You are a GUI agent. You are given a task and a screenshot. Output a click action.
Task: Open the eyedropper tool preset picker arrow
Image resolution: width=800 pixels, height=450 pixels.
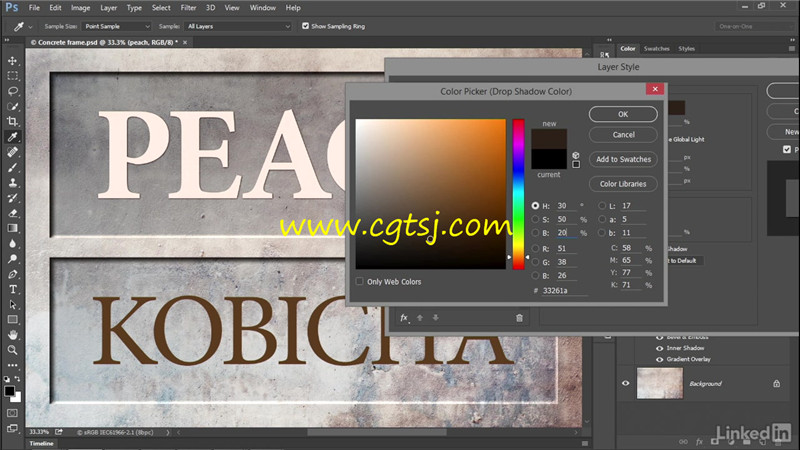pos(30,27)
